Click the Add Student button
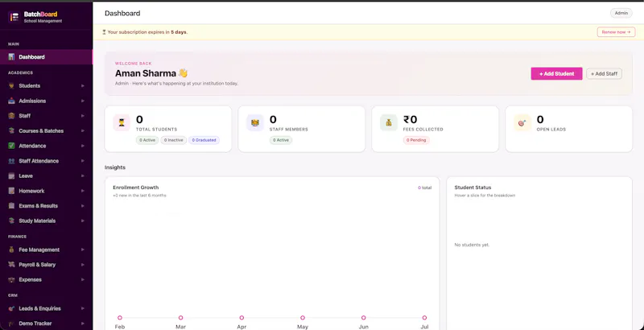 [x=556, y=73]
